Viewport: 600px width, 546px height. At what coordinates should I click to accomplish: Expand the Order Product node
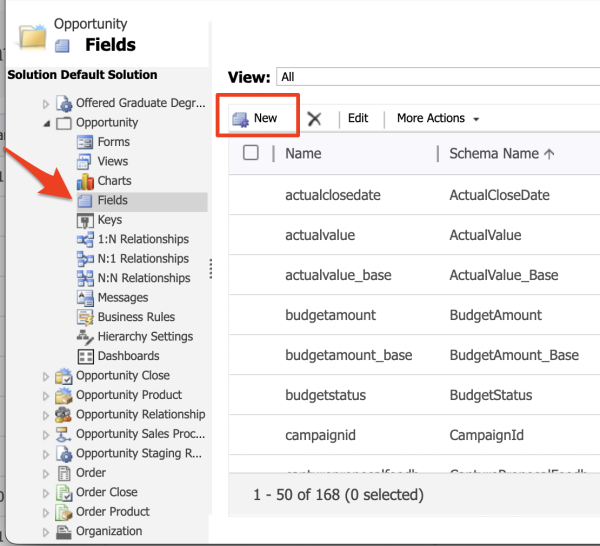click(x=46, y=512)
